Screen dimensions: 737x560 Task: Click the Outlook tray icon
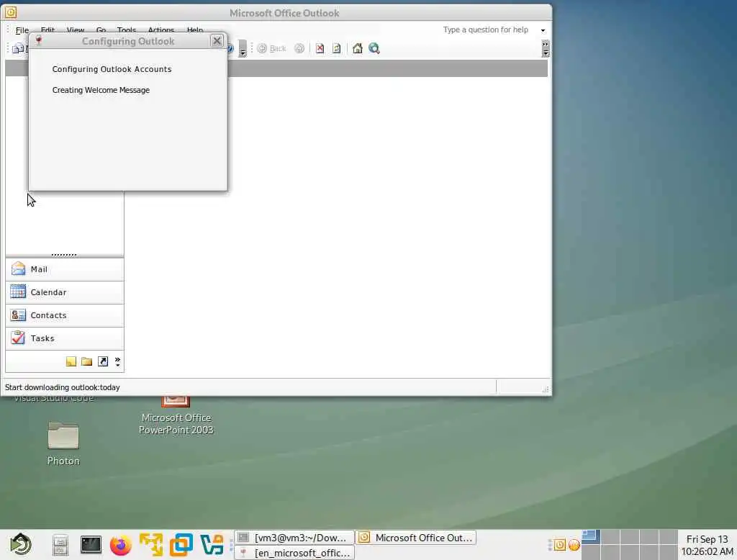coord(559,545)
